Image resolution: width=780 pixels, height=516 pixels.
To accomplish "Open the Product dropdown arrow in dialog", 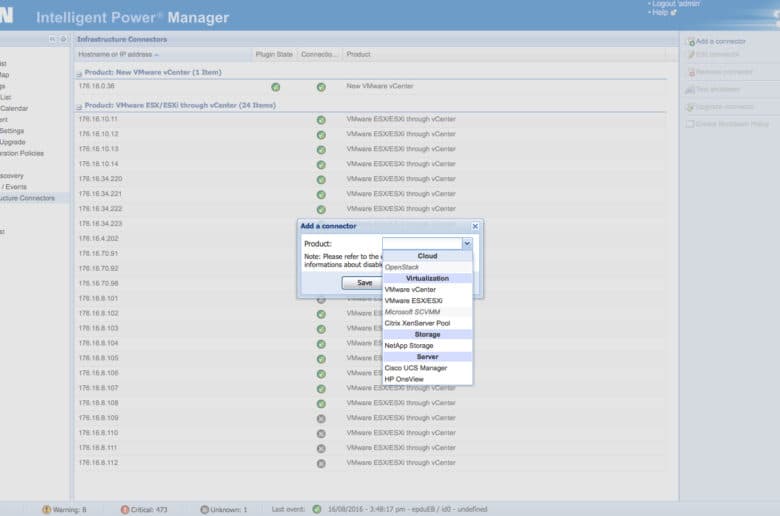I will pyautogui.click(x=467, y=243).
